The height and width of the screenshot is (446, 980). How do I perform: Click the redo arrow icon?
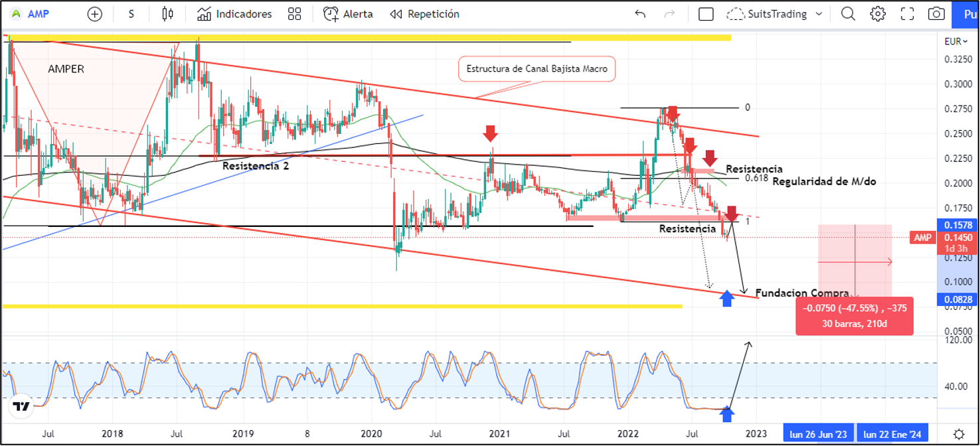[x=669, y=14]
